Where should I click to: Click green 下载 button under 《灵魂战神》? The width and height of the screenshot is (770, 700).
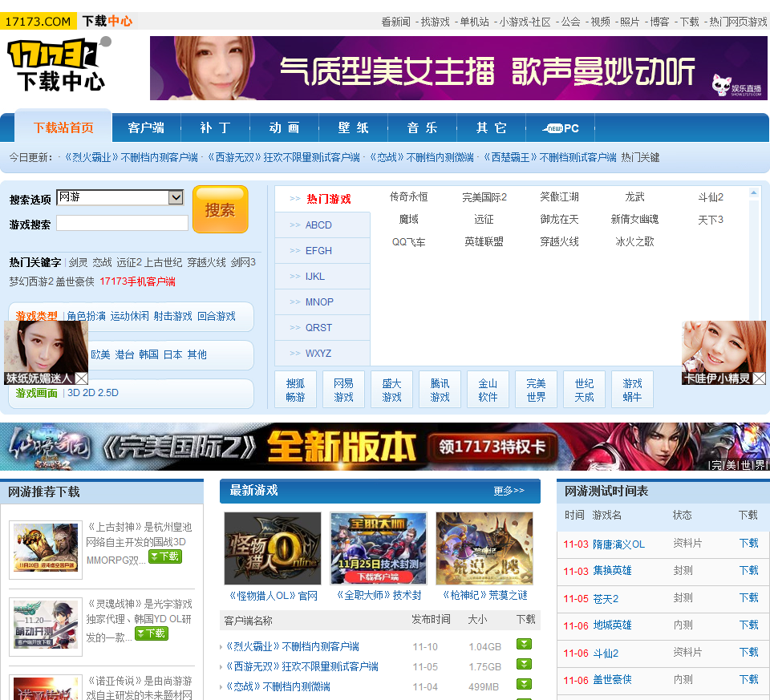point(152,633)
